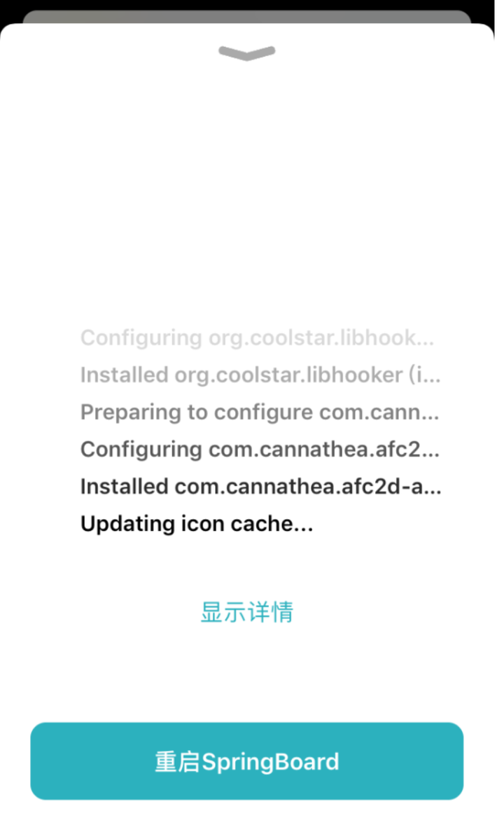Select 'Installed org.coolstar.libhooker' log line
The image size is (504, 825).
pos(260,375)
